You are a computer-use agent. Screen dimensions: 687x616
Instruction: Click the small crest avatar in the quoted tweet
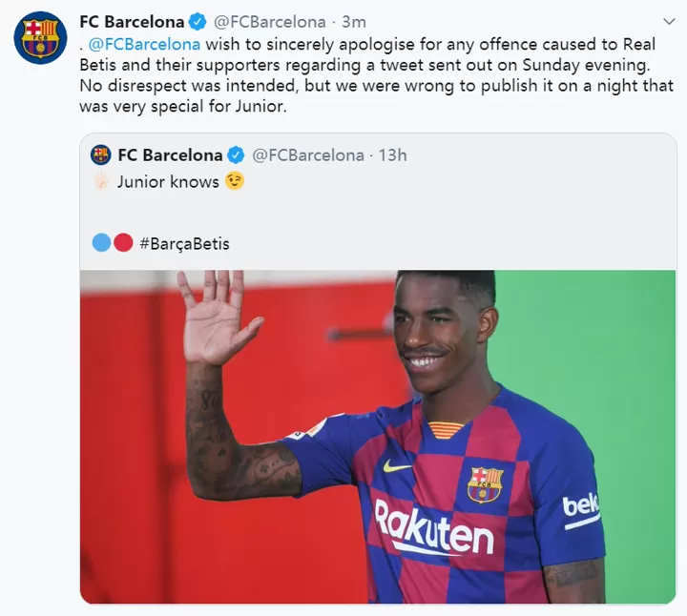[101, 154]
